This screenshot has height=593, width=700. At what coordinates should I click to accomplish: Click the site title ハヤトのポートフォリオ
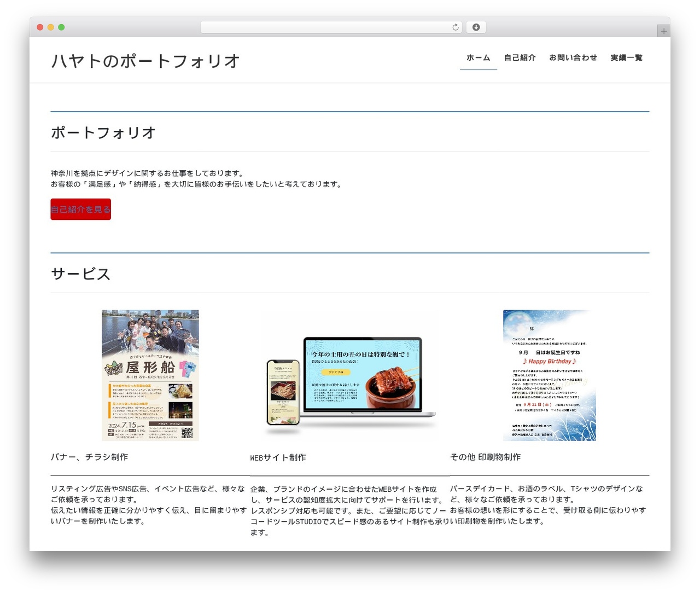tap(145, 61)
